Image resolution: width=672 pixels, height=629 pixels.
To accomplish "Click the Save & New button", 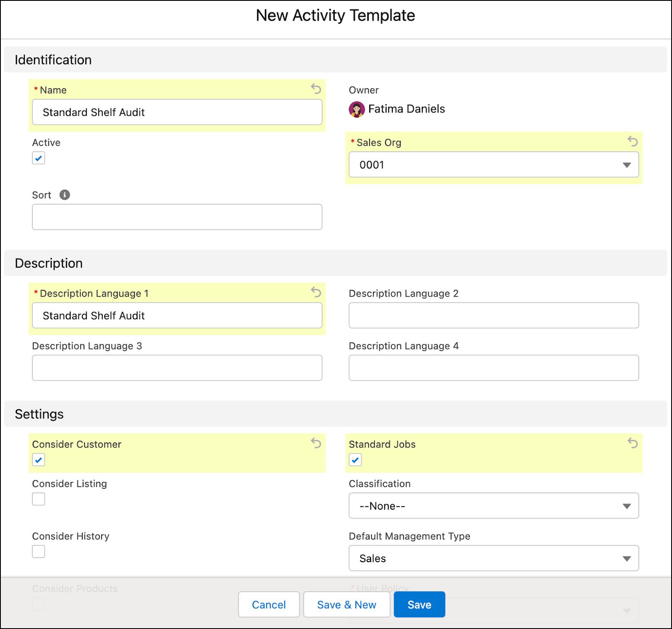I will pyautogui.click(x=346, y=605).
